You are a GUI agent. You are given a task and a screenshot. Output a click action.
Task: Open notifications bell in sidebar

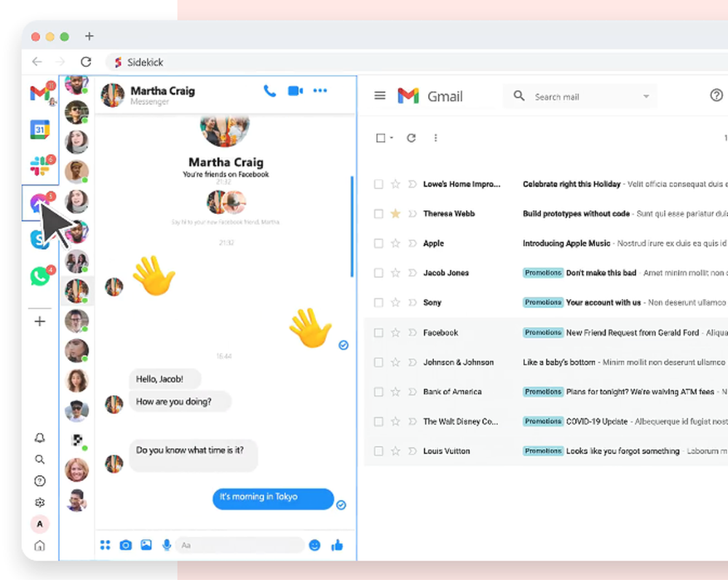click(x=40, y=437)
